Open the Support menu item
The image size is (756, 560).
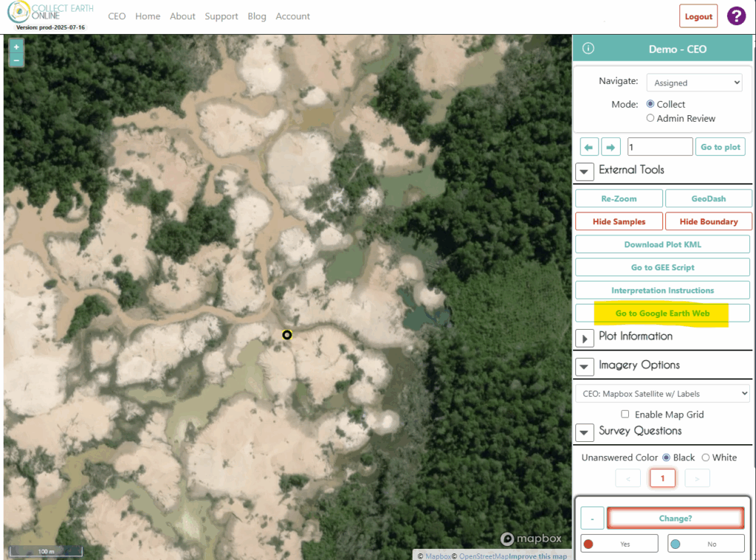tap(221, 16)
